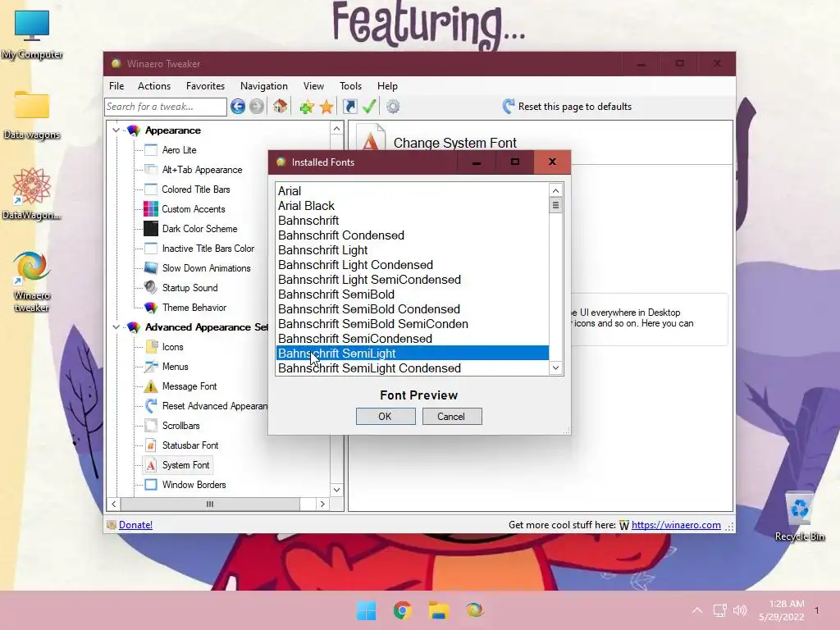Open volume speaker icon in system tray

click(x=740, y=610)
